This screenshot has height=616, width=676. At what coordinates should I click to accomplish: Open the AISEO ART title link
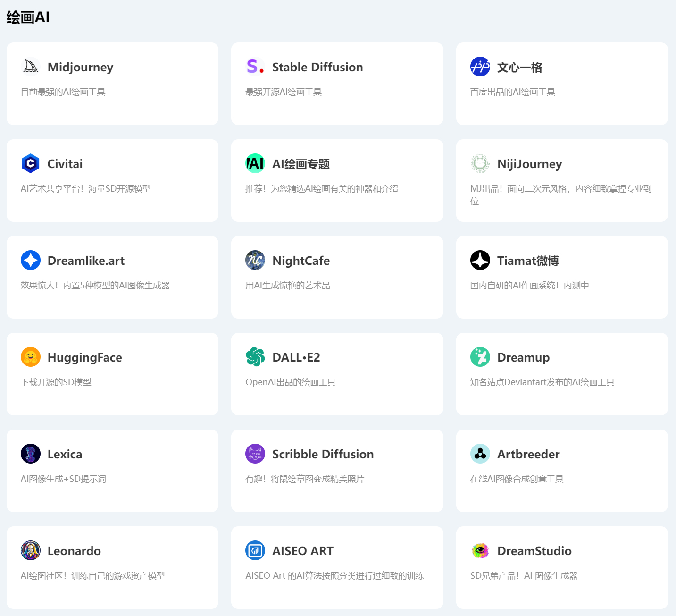tap(303, 551)
